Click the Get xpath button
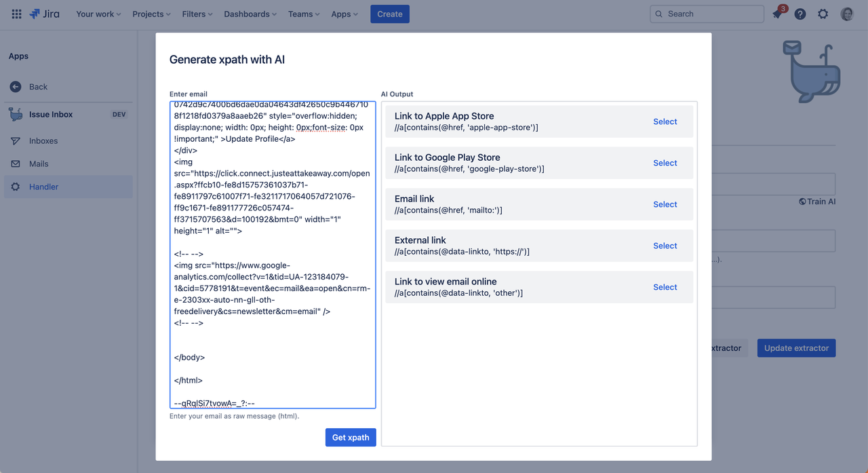 point(351,437)
